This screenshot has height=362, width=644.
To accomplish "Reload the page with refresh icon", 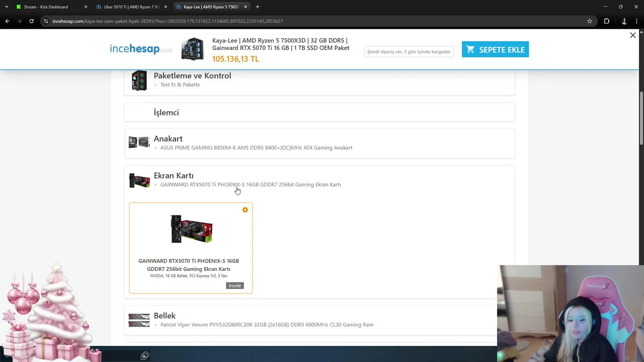I will pos(31,21).
